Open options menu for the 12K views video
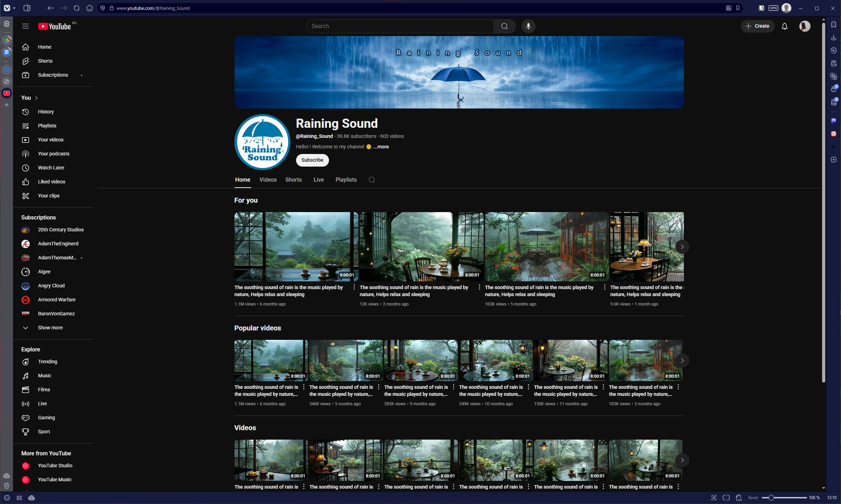 pyautogui.click(x=479, y=287)
